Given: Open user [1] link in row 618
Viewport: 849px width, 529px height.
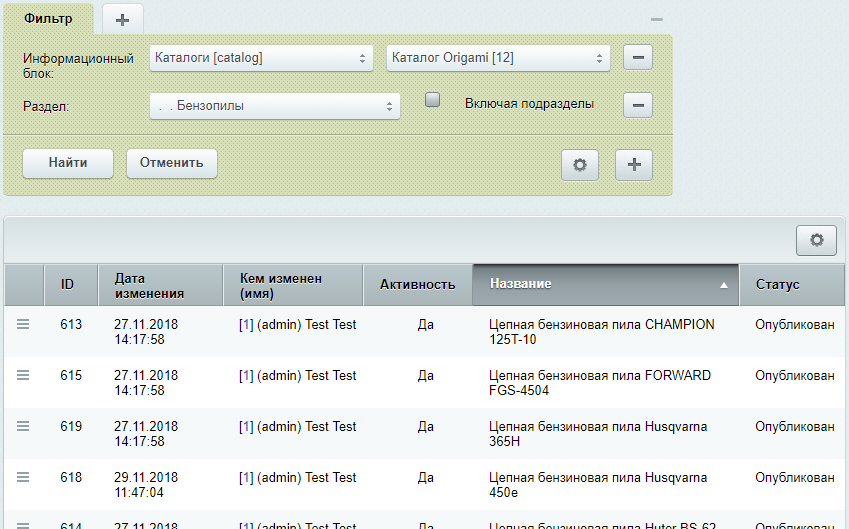Looking at the screenshot, I should 246,477.
